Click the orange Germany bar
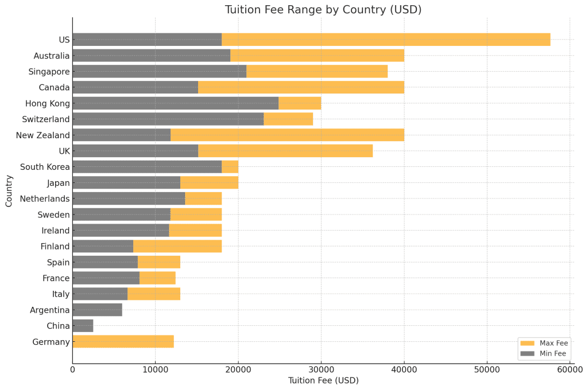588x390 pixels. 123,342
